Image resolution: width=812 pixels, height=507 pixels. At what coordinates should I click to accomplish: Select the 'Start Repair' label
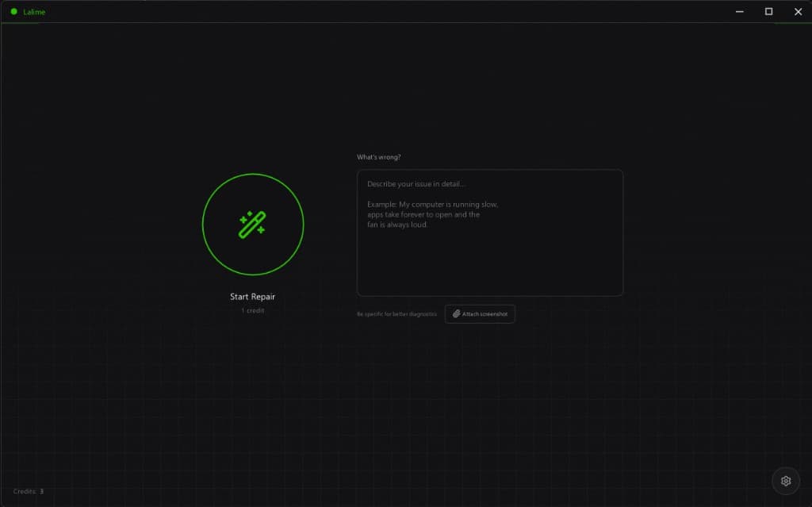click(x=253, y=297)
